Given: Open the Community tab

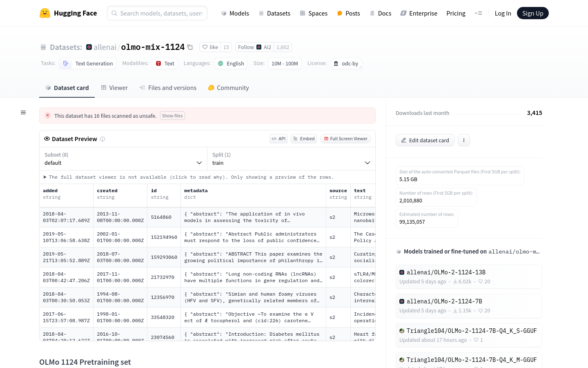Looking at the screenshot, I should [x=228, y=88].
